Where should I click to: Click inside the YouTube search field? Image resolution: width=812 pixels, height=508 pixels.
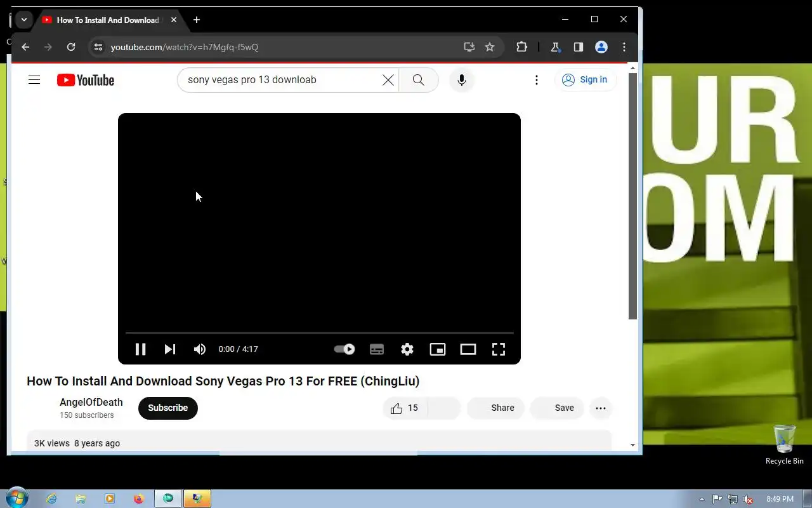[x=279, y=80]
